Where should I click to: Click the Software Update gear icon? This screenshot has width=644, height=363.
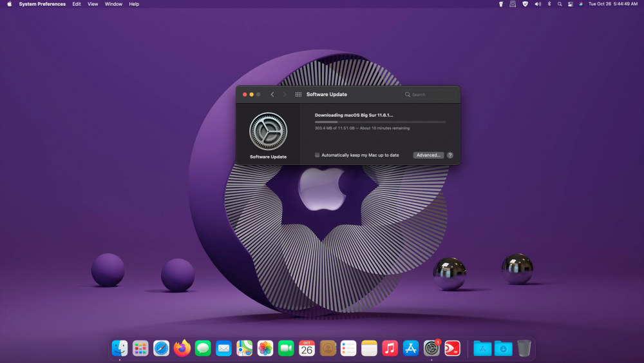(x=268, y=132)
